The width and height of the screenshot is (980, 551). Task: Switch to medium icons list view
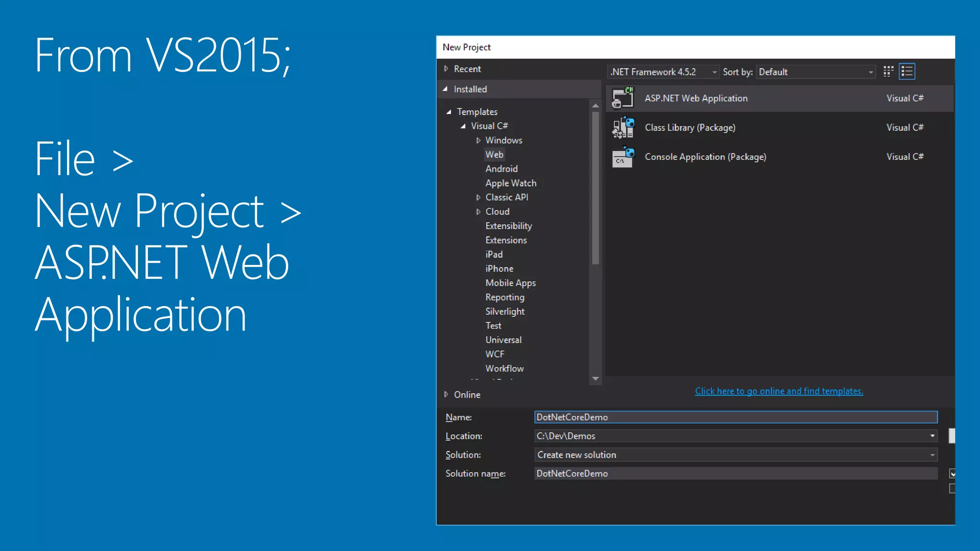[907, 72]
